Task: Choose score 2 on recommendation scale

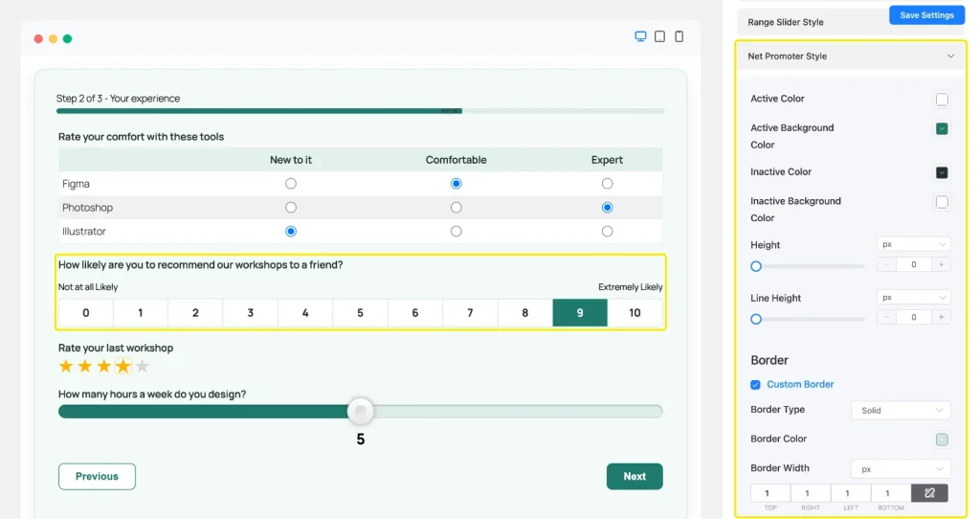Action: (195, 313)
